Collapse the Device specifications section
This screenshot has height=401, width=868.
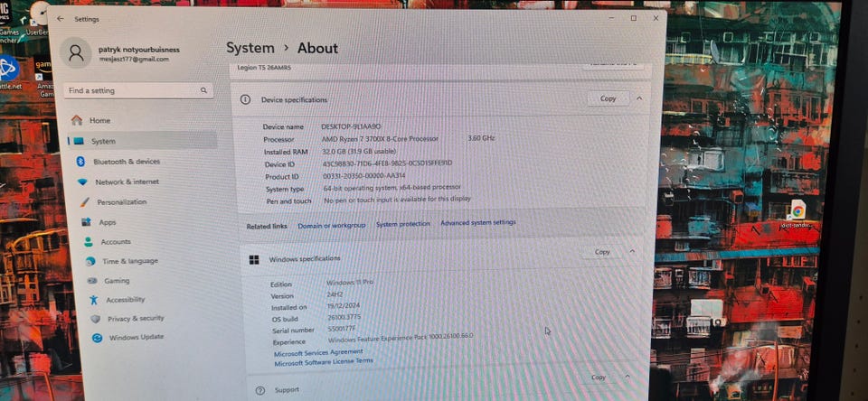pos(639,98)
